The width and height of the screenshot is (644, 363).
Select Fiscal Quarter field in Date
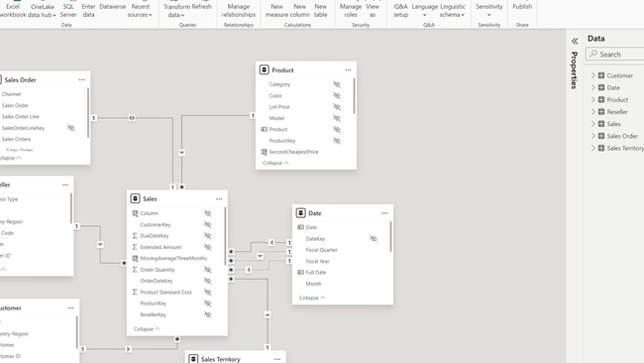click(x=322, y=250)
